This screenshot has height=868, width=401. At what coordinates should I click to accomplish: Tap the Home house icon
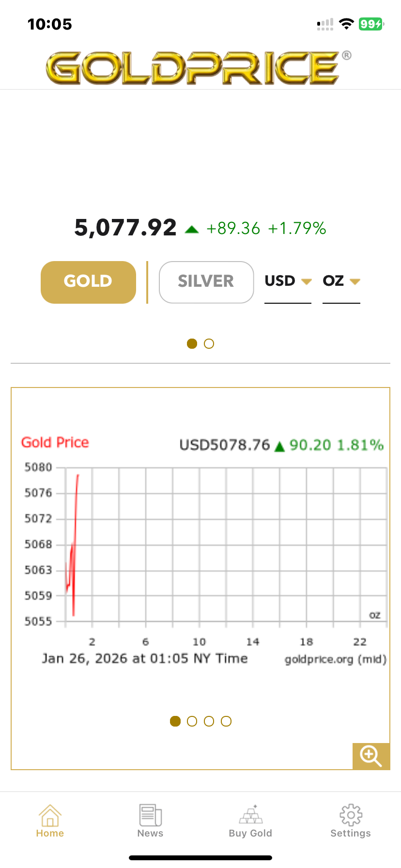coord(50,816)
